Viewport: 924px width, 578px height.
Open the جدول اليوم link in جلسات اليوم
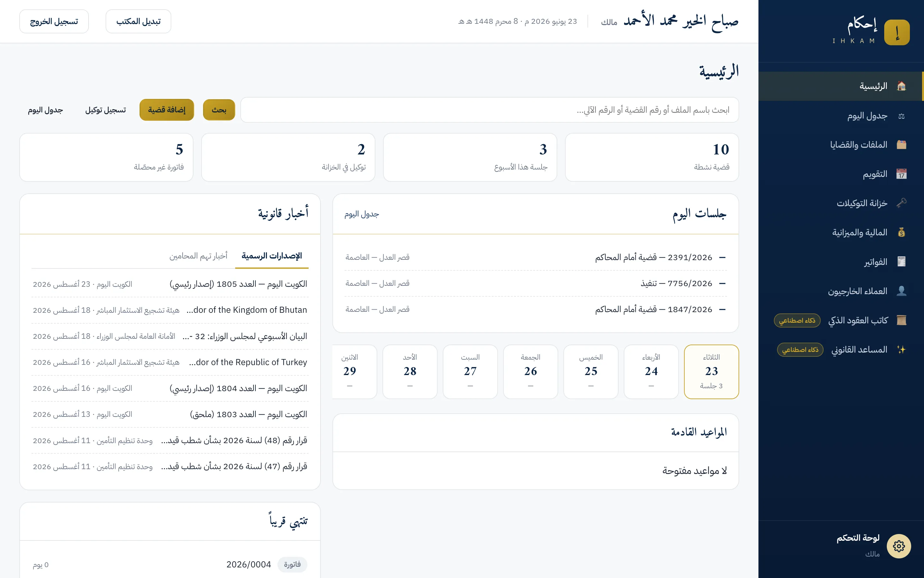pyautogui.click(x=362, y=214)
